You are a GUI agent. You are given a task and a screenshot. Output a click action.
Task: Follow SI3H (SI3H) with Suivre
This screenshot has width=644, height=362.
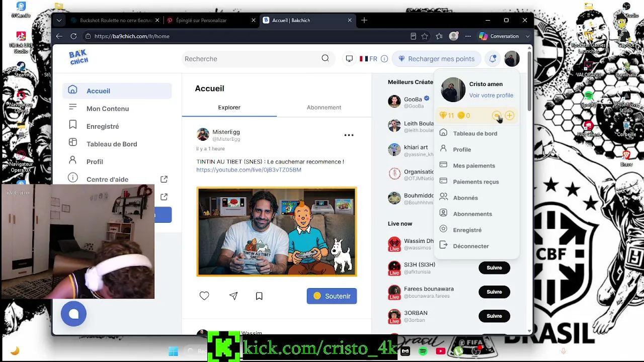coord(494,268)
